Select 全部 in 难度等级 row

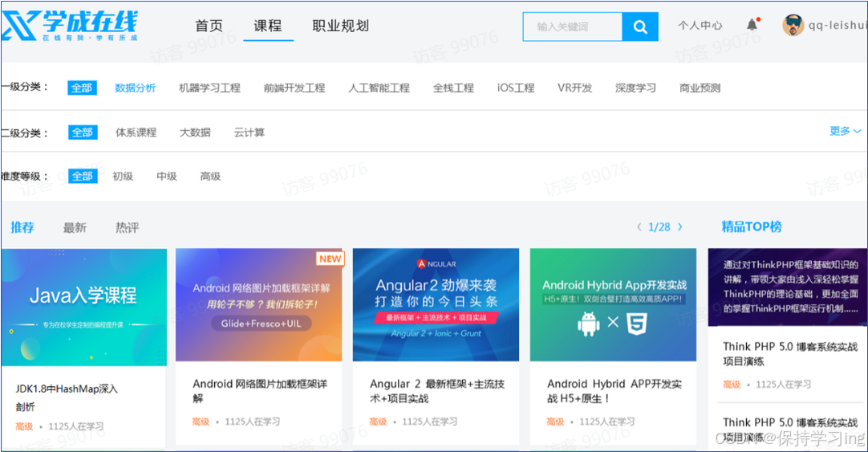tap(83, 176)
